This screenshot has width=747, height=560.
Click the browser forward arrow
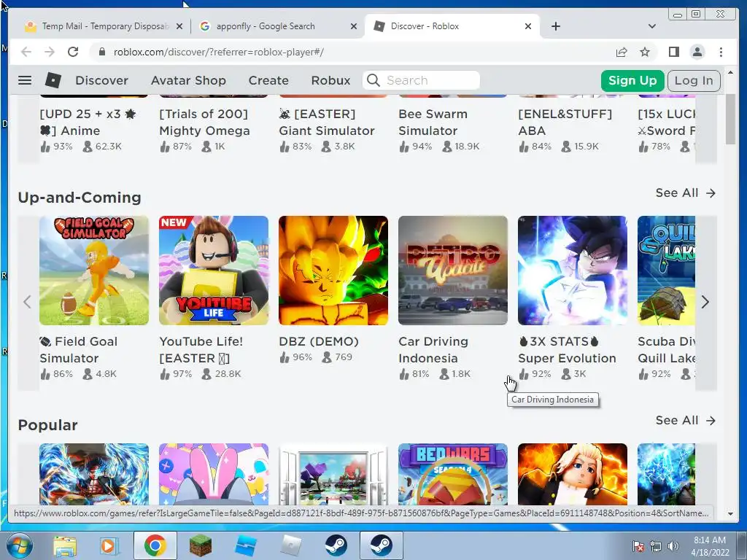pyautogui.click(x=50, y=52)
